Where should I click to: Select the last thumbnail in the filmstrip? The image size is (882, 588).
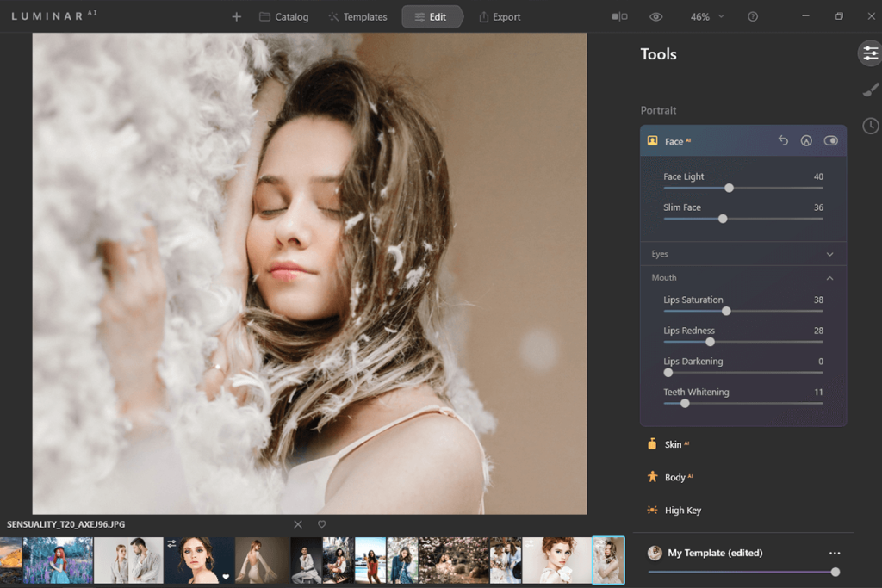tap(609, 560)
